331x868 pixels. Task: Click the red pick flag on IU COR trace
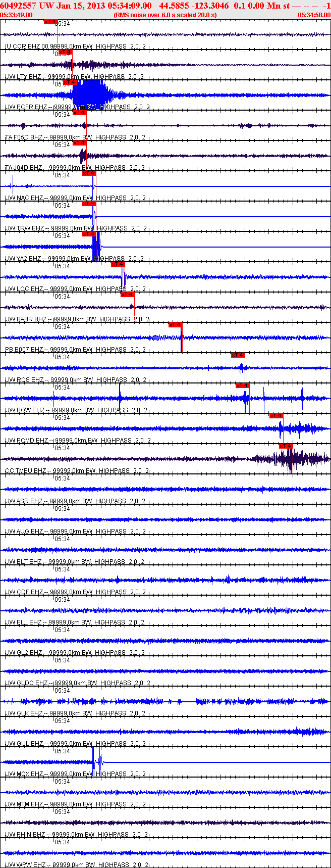pos(51,22)
